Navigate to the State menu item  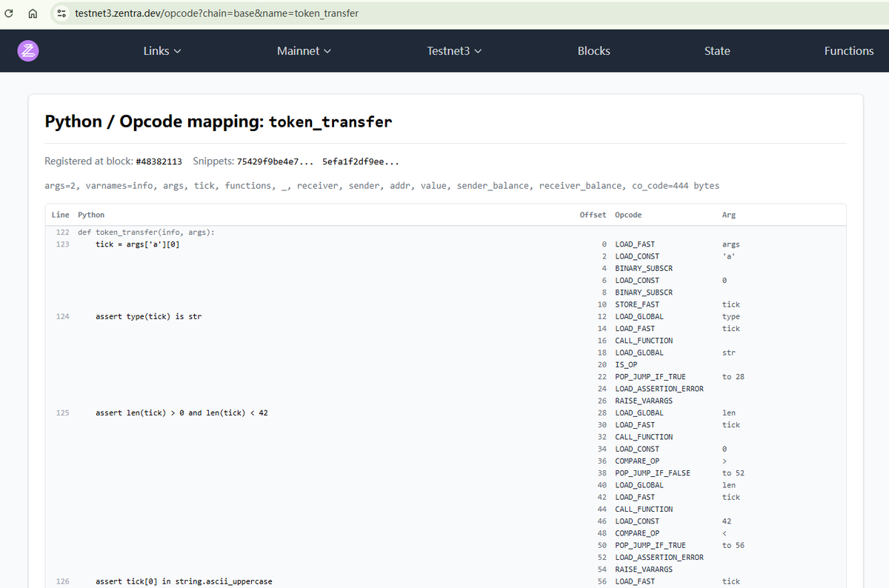(x=717, y=51)
